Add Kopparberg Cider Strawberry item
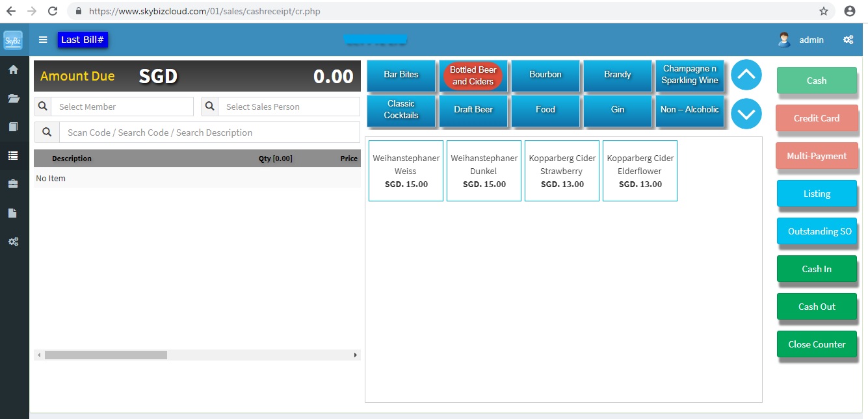The height and width of the screenshot is (419, 868). (562, 171)
